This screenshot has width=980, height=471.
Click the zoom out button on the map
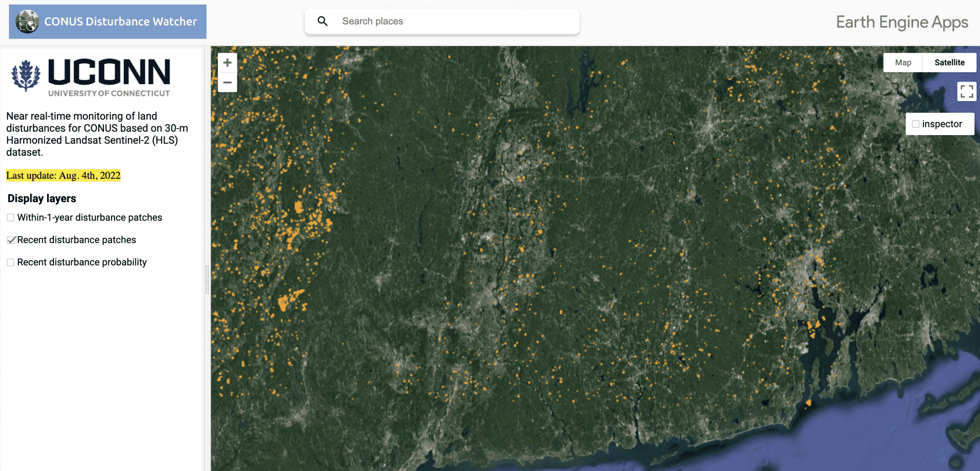(x=227, y=82)
